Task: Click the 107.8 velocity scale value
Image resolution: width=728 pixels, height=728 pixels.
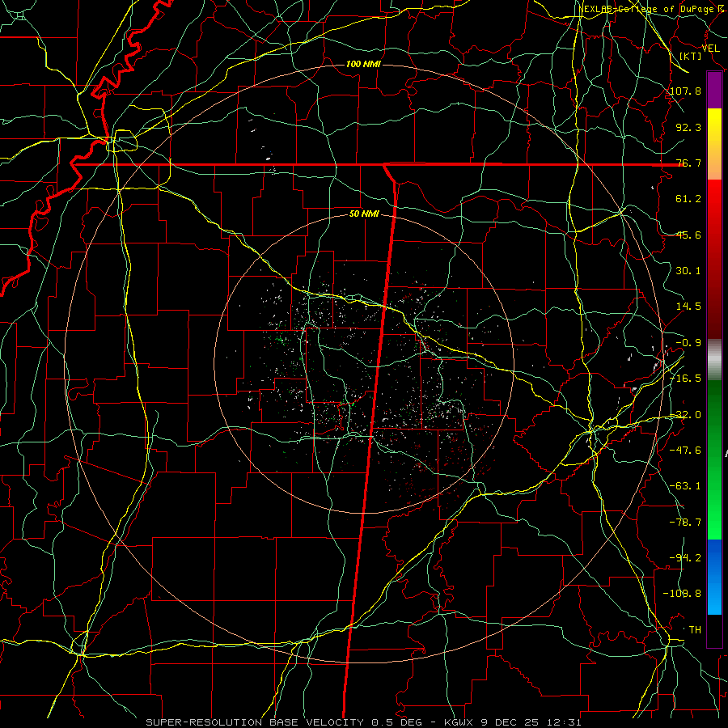Action: [x=686, y=91]
